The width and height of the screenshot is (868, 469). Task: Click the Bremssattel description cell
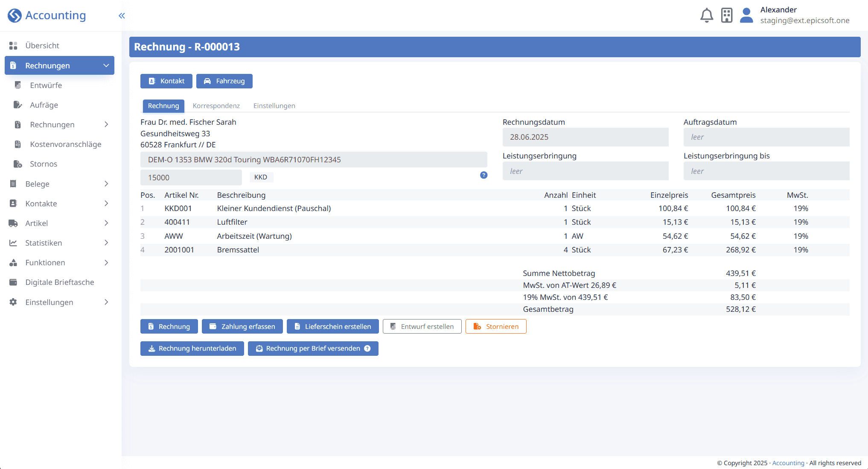238,250
